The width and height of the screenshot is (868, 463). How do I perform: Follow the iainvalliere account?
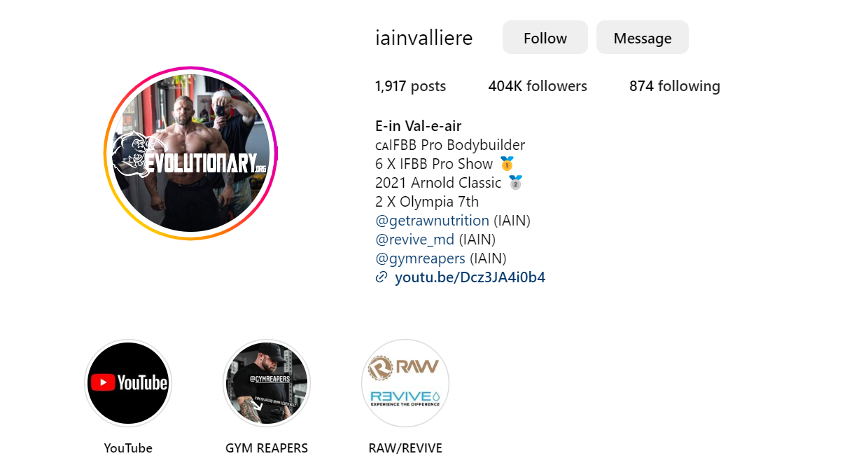pyautogui.click(x=545, y=38)
